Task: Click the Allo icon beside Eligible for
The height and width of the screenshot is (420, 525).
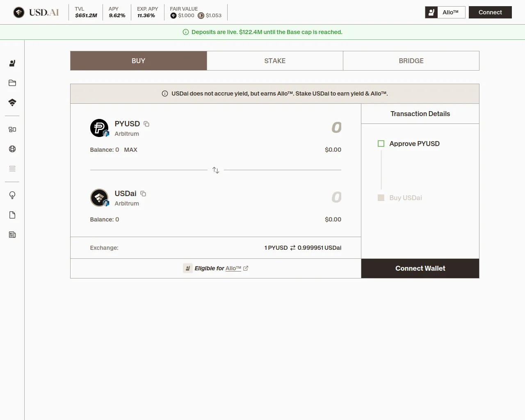Action: pyautogui.click(x=188, y=268)
